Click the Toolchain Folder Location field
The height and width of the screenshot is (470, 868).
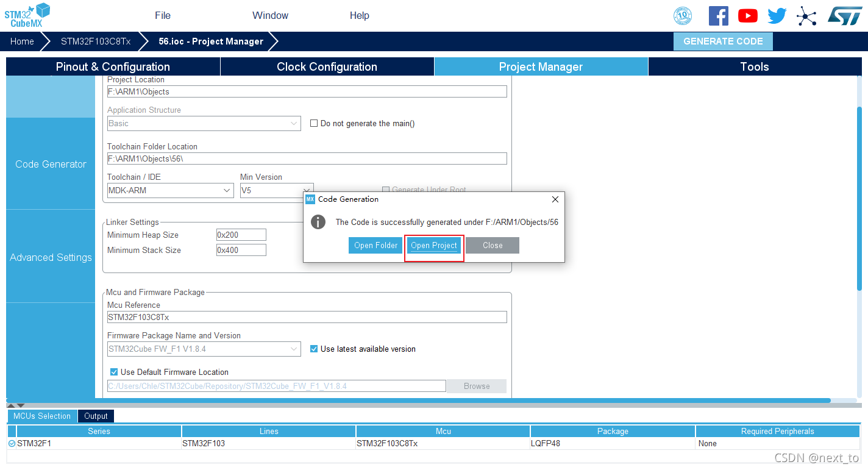pyautogui.click(x=307, y=158)
